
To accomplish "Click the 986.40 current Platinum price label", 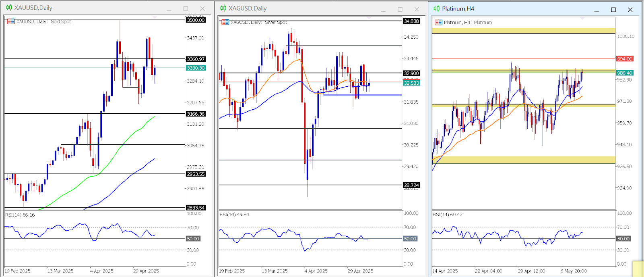I will coord(625,73).
